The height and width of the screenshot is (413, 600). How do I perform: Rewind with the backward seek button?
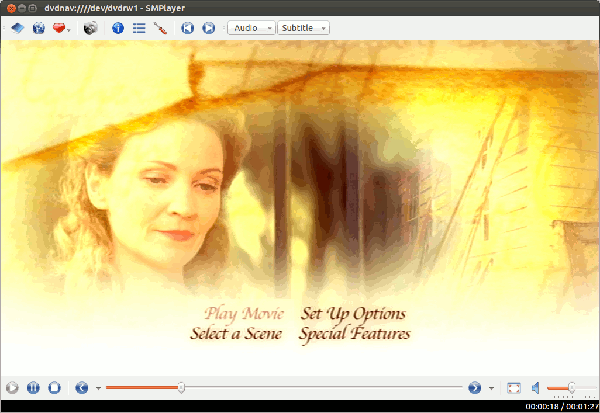pos(82,388)
